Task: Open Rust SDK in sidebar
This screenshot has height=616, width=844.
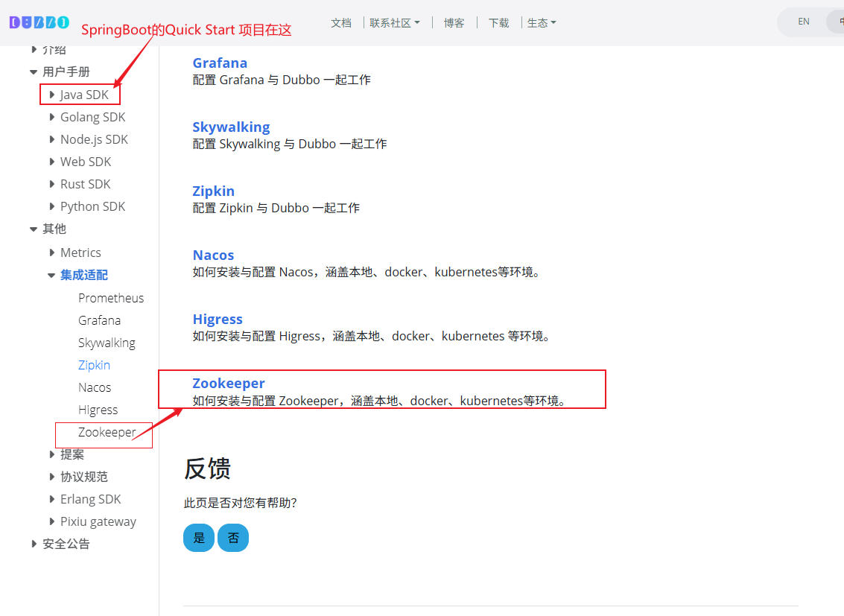Action: 85,184
